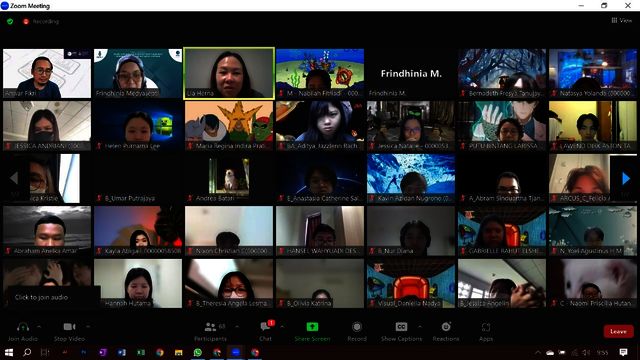Click the red Leave button
This screenshot has width=640, height=360.
coord(618,331)
